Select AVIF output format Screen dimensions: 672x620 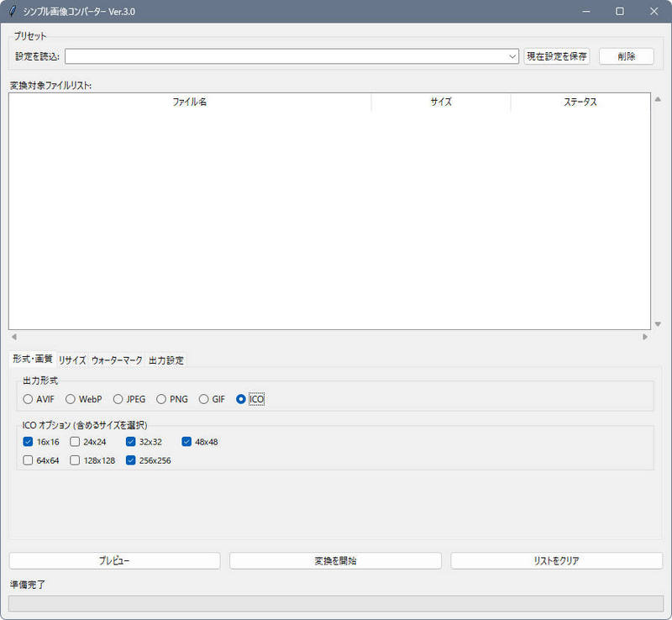[29, 399]
